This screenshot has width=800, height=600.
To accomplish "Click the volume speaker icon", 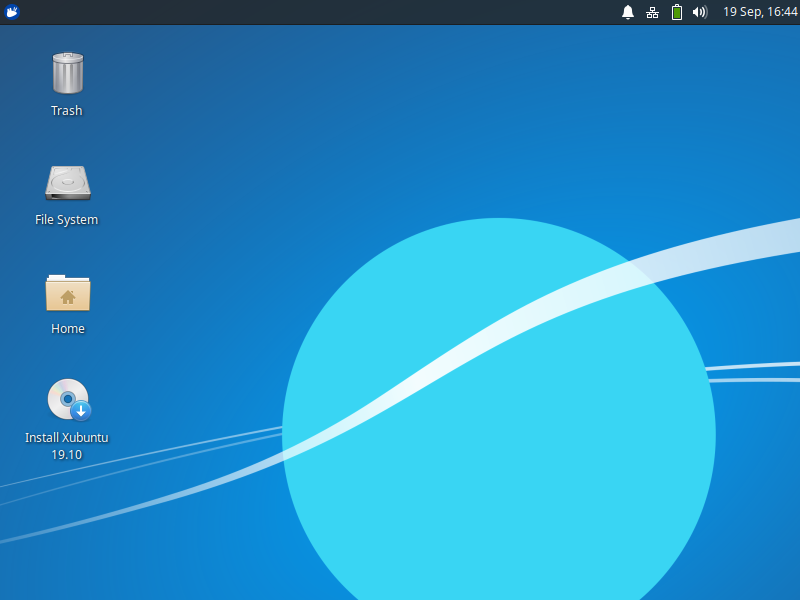I will pos(700,12).
